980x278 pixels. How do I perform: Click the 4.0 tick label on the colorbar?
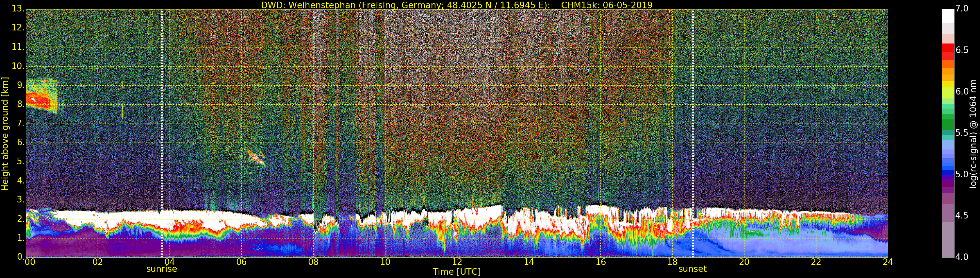tap(962, 257)
